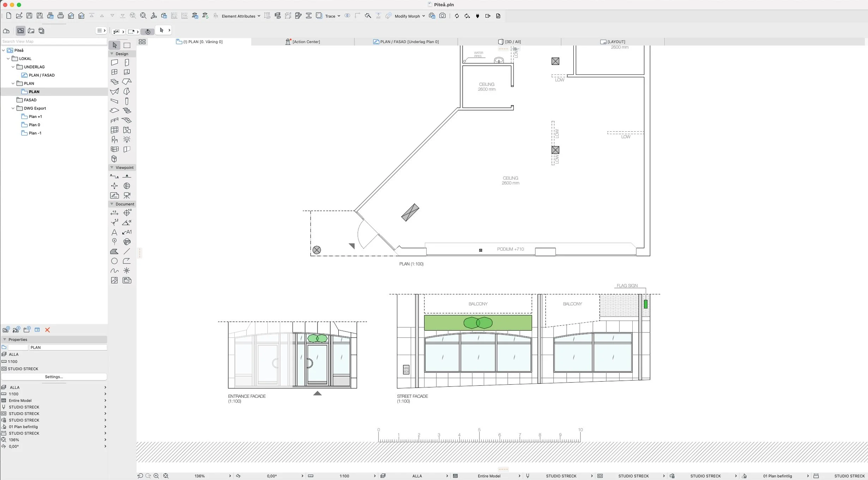Click the Save icon in toolbar
This screenshot has height=480, width=868.
[x=29, y=16]
